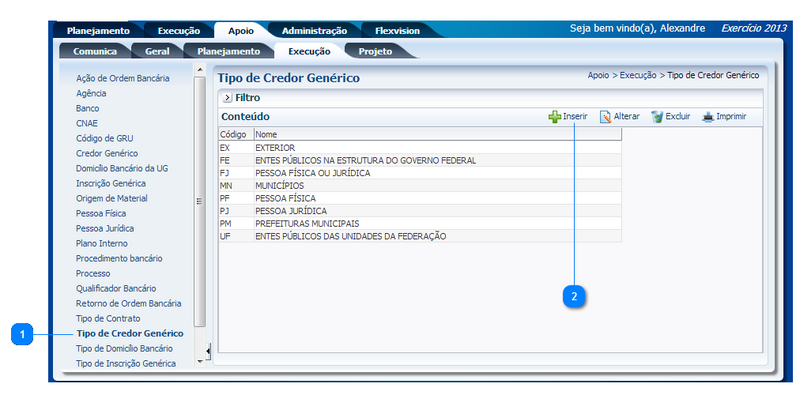This screenshot has width=800, height=395.
Task: Open Origem de Material in sidebar
Action: (x=112, y=199)
